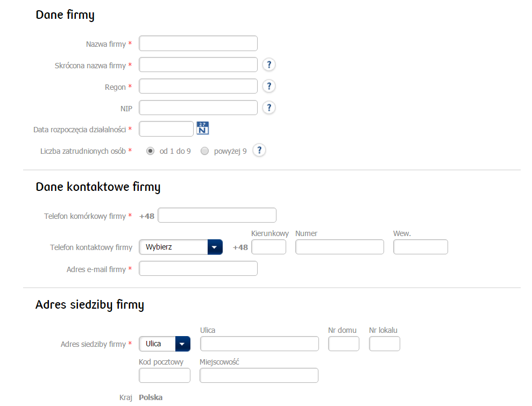The image size is (532, 406).
Task: Select the "od 1 do 9" radio option
Action: 151,151
